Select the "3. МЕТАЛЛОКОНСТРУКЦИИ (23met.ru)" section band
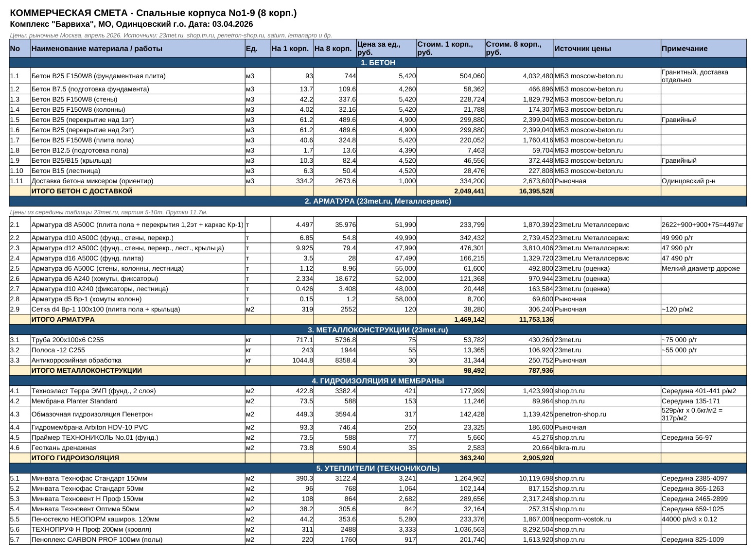The width and height of the screenshot is (756, 554). click(x=378, y=330)
